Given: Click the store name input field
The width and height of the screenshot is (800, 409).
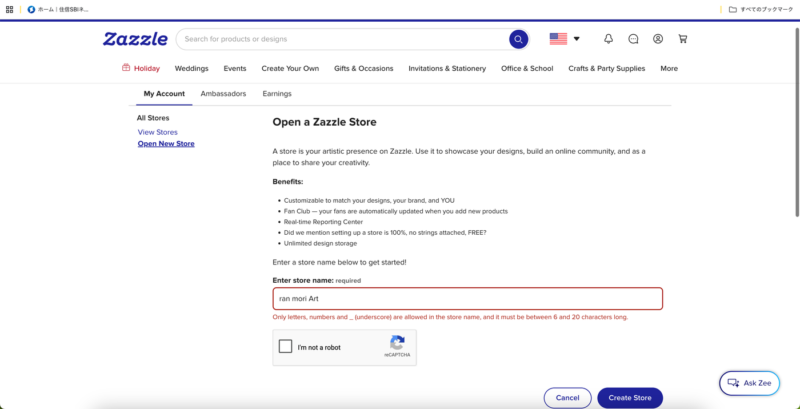Looking at the screenshot, I should (468, 298).
